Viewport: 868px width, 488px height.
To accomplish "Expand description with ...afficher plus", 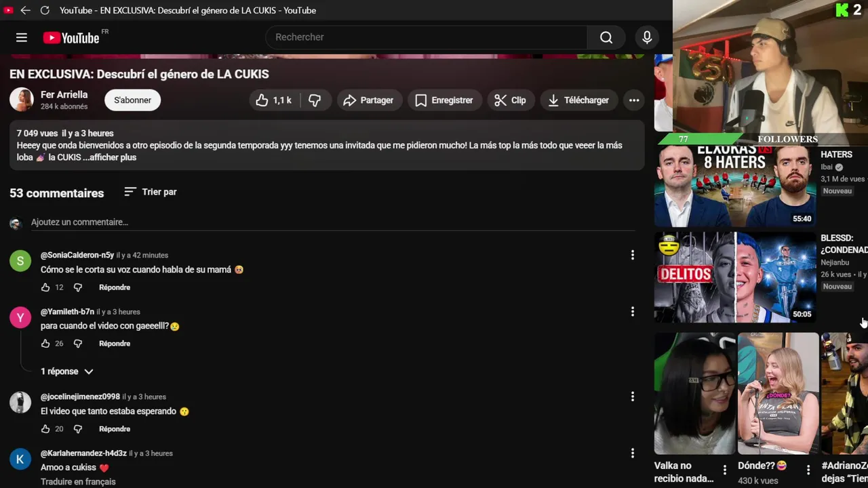I will point(109,157).
